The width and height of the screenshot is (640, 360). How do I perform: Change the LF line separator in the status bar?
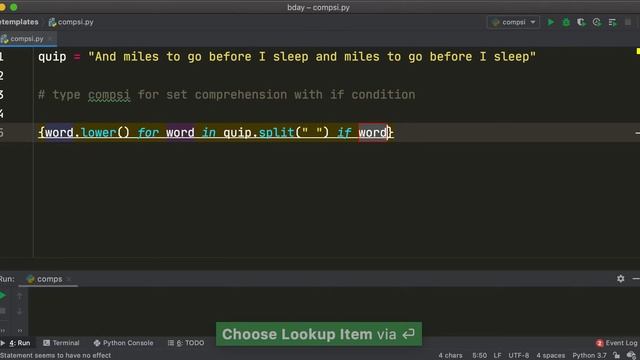(x=497, y=356)
